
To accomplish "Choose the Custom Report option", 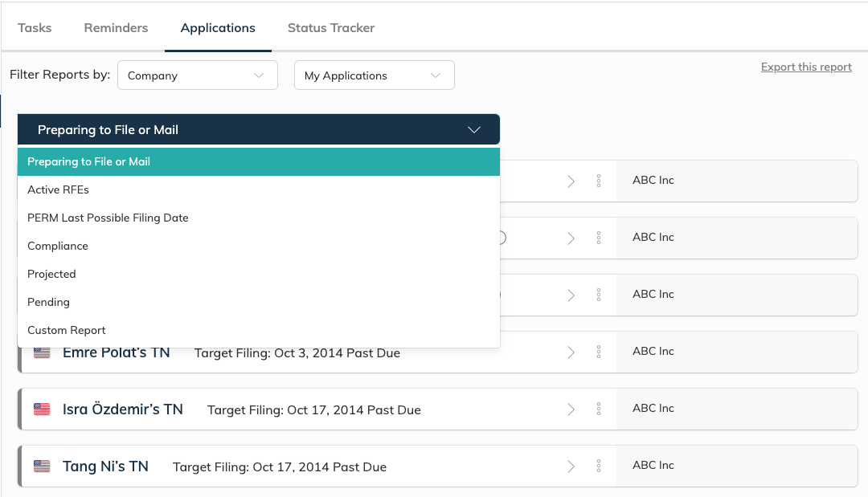I will (x=67, y=330).
